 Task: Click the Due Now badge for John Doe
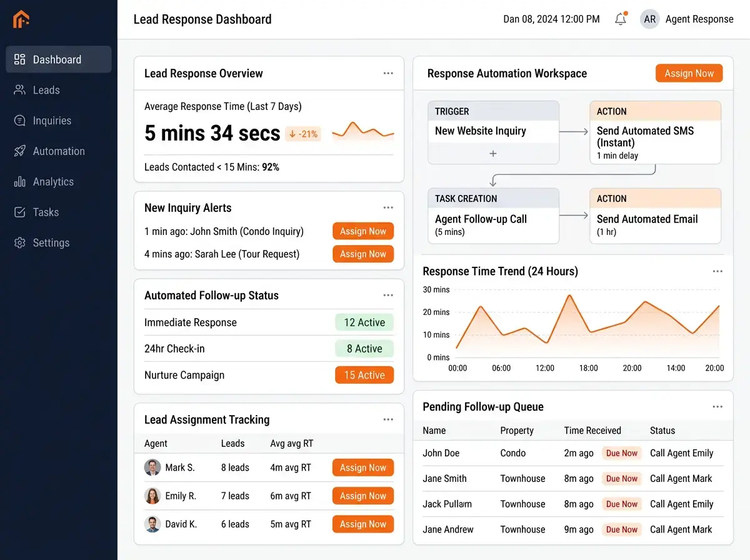pos(621,453)
